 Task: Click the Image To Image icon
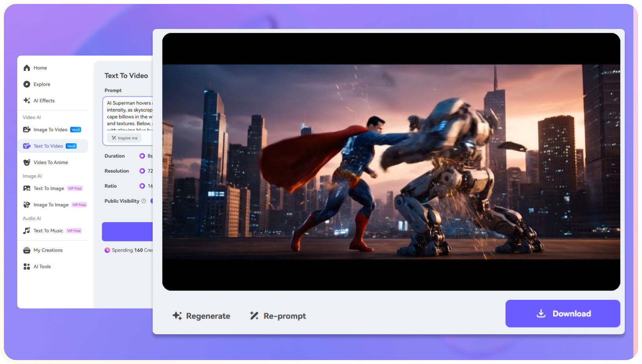click(x=27, y=205)
